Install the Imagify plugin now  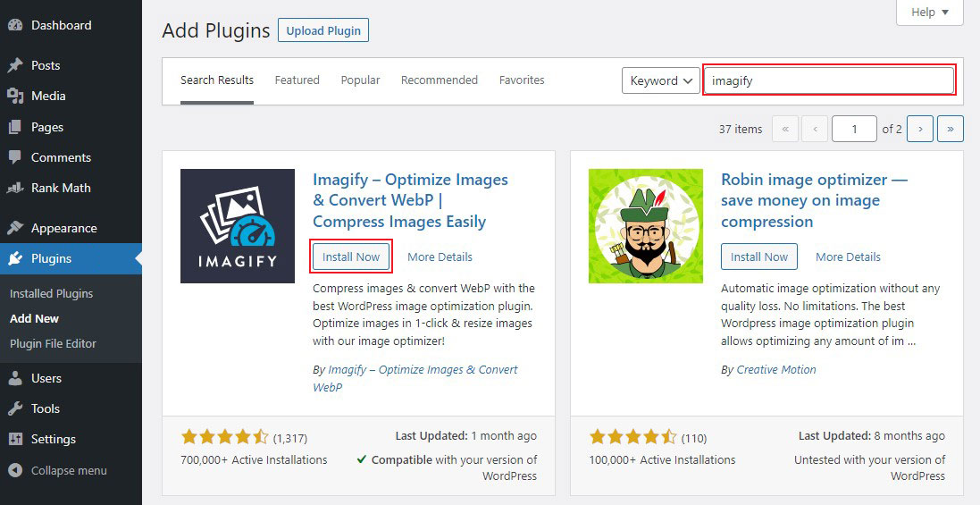(x=351, y=257)
